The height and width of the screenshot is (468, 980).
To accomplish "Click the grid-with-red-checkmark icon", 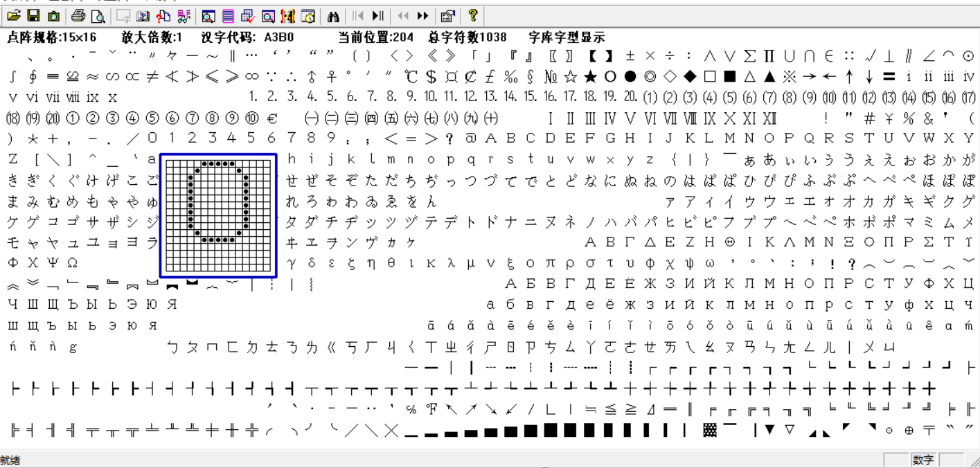I will tap(248, 12).
